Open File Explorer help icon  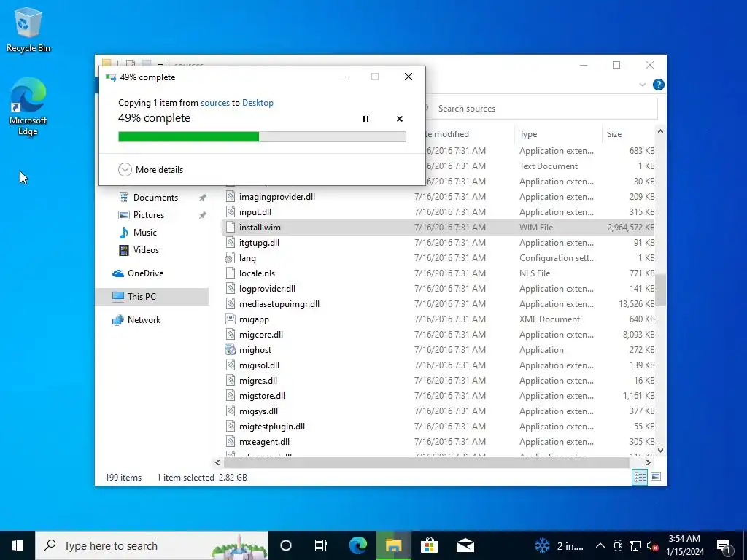click(659, 85)
